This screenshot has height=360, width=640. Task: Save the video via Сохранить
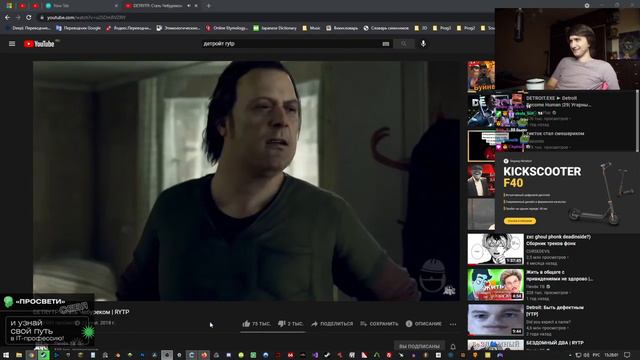point(379,324)
